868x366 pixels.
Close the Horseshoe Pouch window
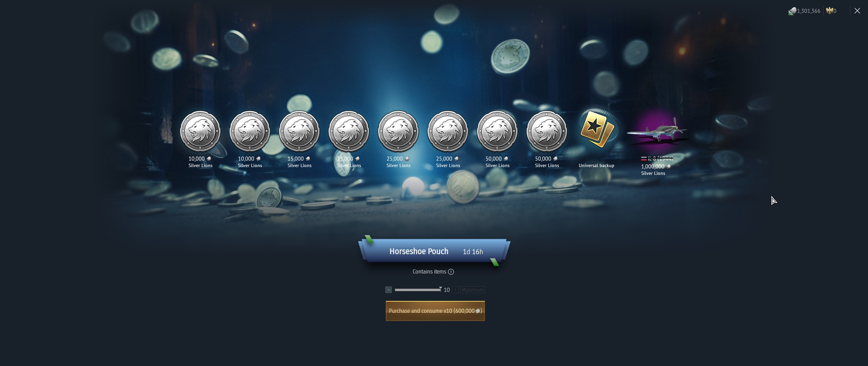pos(857,11)
